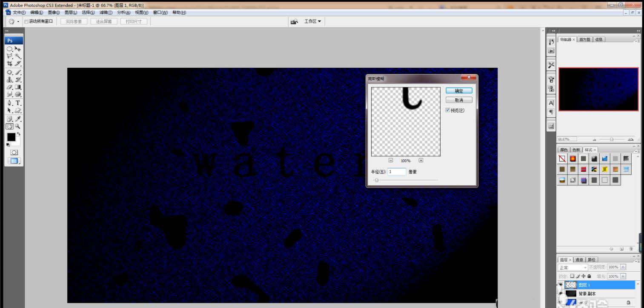Activate the Eraser tool
This screenshot has width=644, height=308.
coord(9,87)
